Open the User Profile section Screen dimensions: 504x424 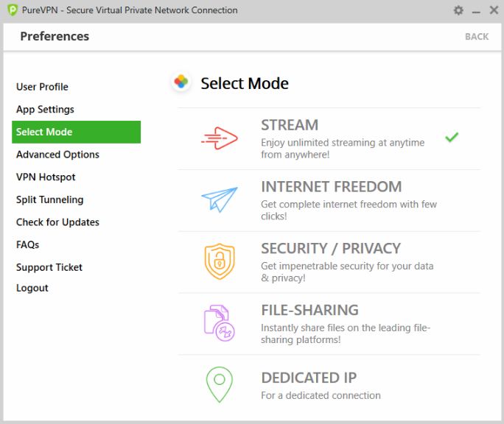pos(42,87)
